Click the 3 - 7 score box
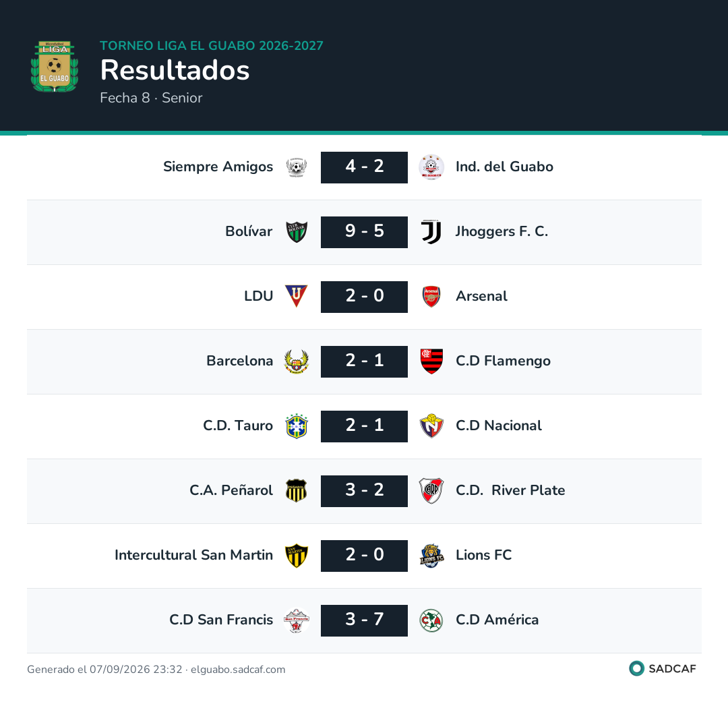The height and width of the screenshot is (704, 728). [x=364, y=620]
